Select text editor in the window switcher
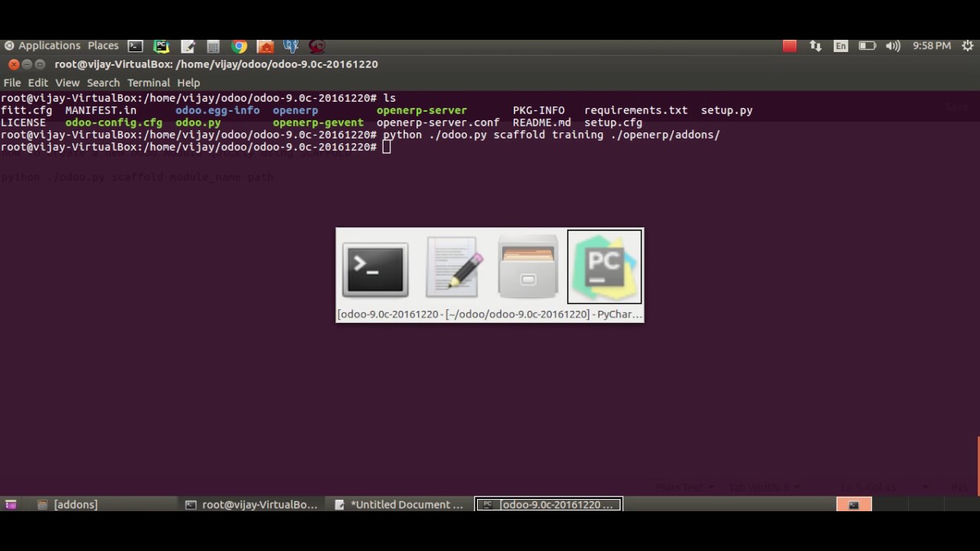 pyautogui.click(x=452, y=267)
